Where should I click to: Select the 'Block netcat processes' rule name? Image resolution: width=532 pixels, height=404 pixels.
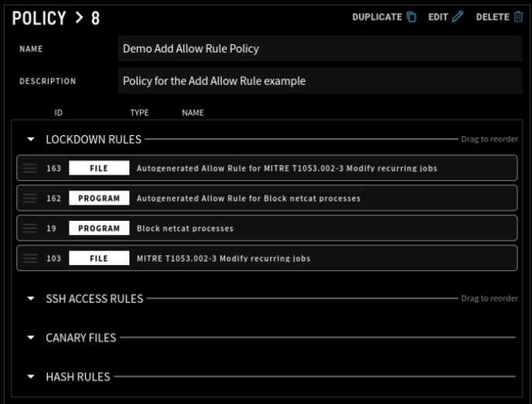[185, 229]
